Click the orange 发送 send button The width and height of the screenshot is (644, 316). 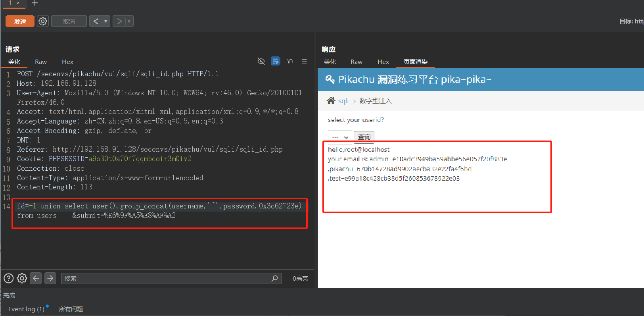20,21
